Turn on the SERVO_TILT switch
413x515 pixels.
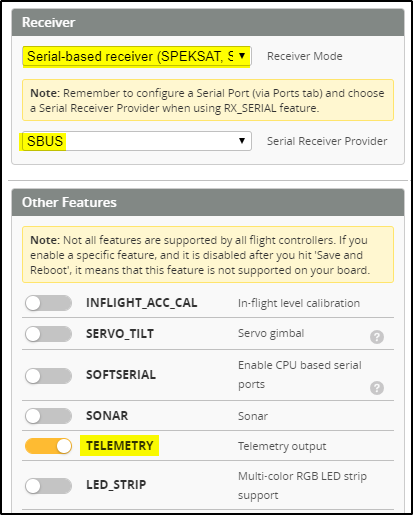[x=48, y=334]
